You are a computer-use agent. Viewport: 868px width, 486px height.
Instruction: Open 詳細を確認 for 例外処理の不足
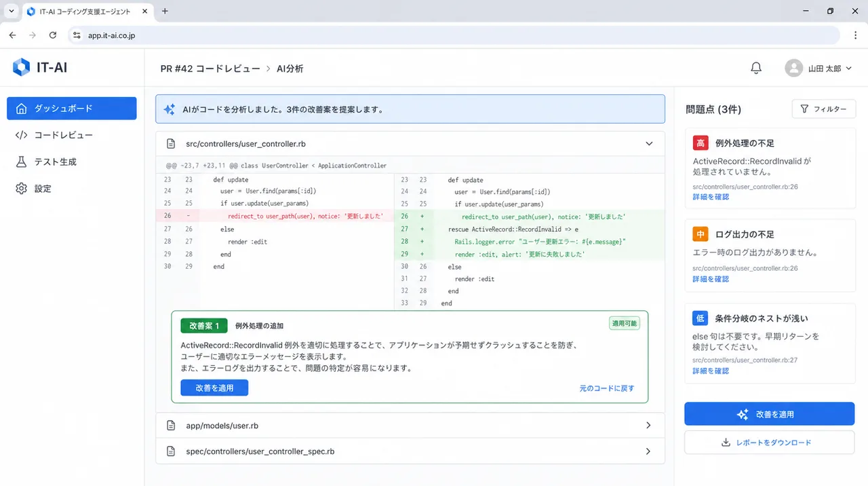click(x=711, y=197)
